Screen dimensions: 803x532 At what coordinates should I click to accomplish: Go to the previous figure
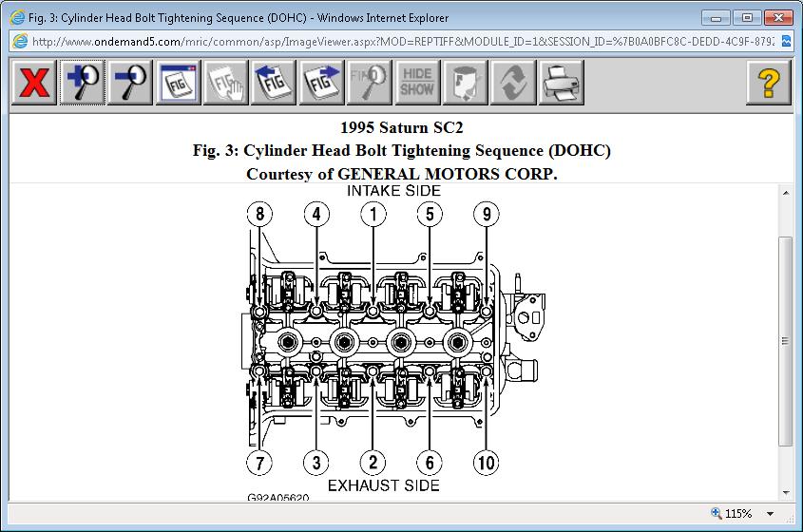pos(275,83)
